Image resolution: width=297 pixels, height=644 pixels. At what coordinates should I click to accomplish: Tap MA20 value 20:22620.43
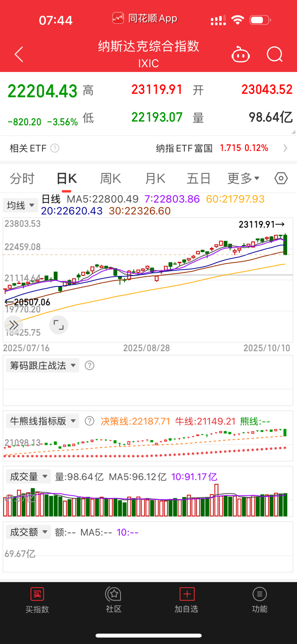point(72,211)
